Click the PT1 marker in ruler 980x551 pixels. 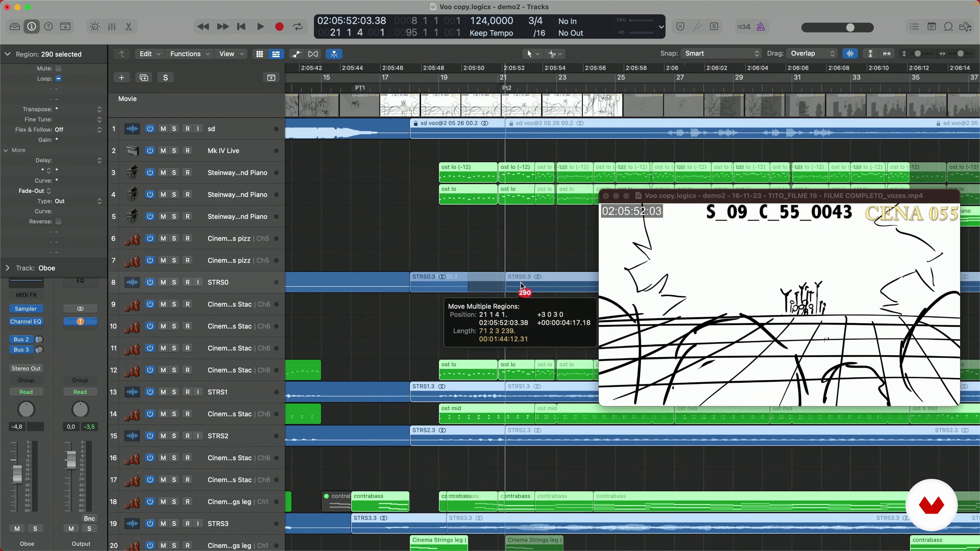(x=360, y=88)
